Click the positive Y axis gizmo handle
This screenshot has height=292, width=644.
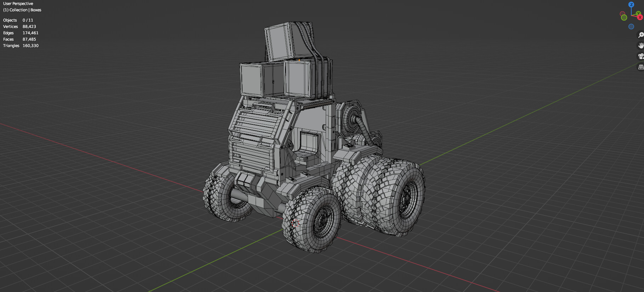pyautogui.click(x=638, y=13)
